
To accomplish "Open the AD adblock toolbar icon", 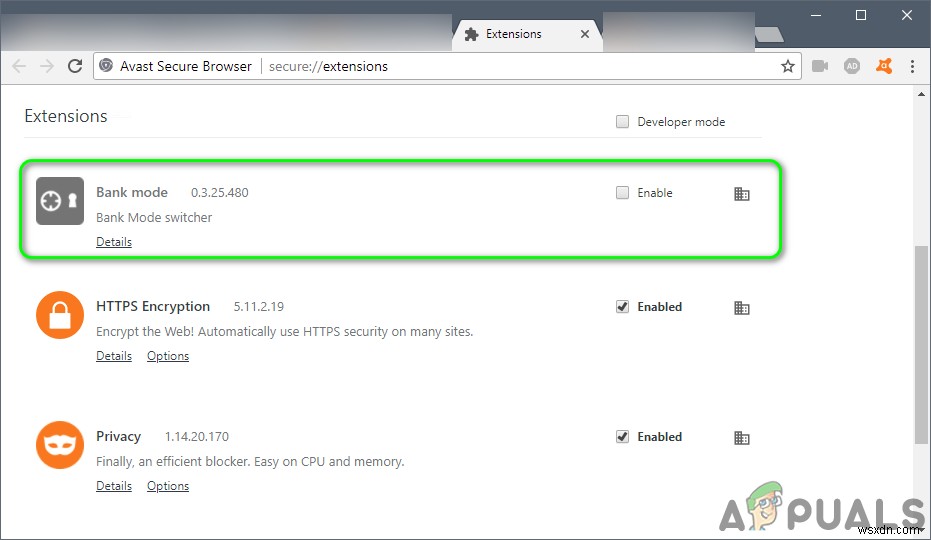I will [852, 66].
